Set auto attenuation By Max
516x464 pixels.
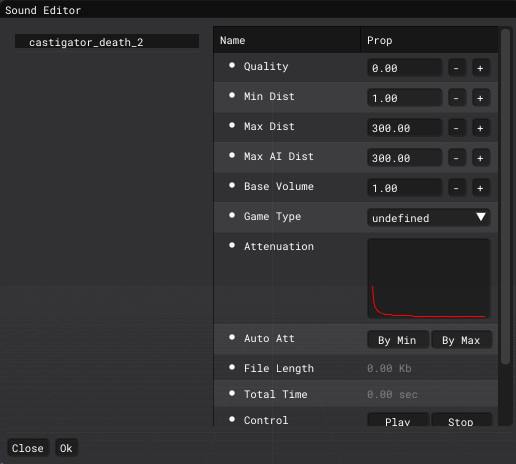(461, 340)
